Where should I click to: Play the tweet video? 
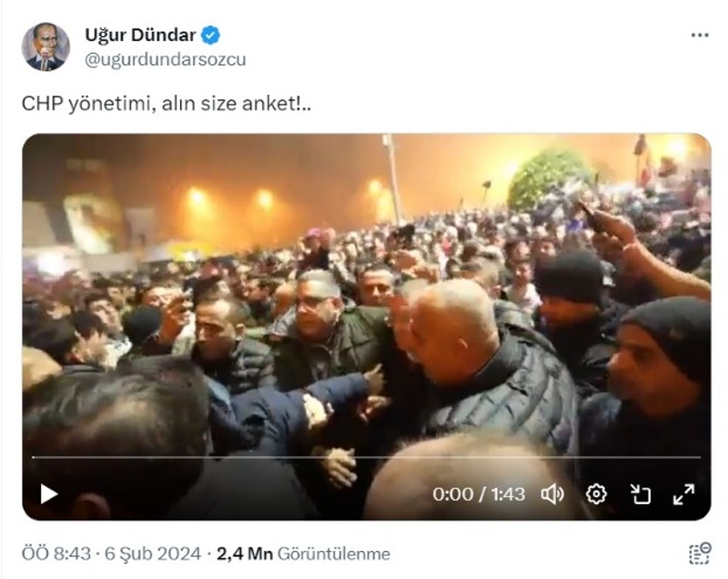48,493
